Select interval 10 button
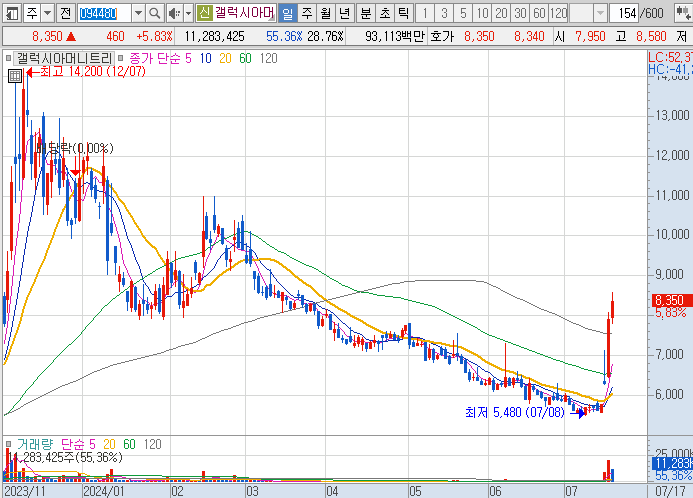This screenshot has width=693, height=498. click(x=482, y=14)
